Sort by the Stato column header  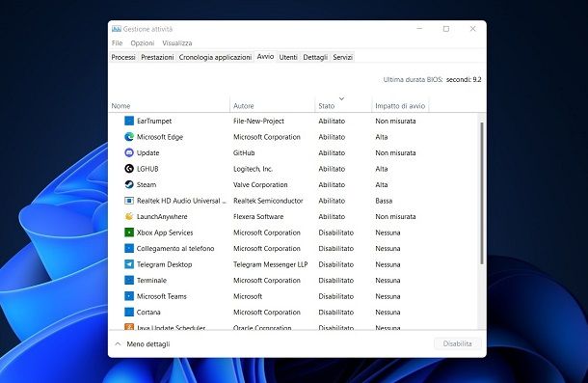326,106
